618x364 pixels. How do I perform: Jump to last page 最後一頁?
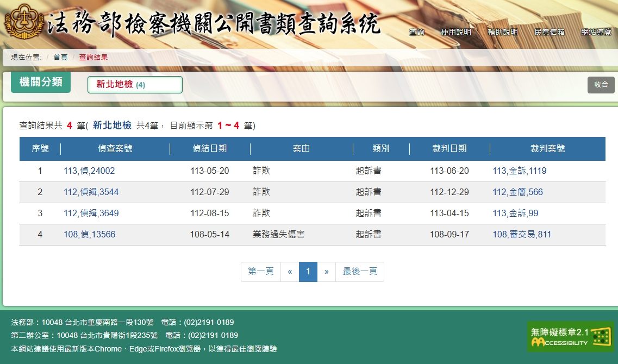(360, 272)
